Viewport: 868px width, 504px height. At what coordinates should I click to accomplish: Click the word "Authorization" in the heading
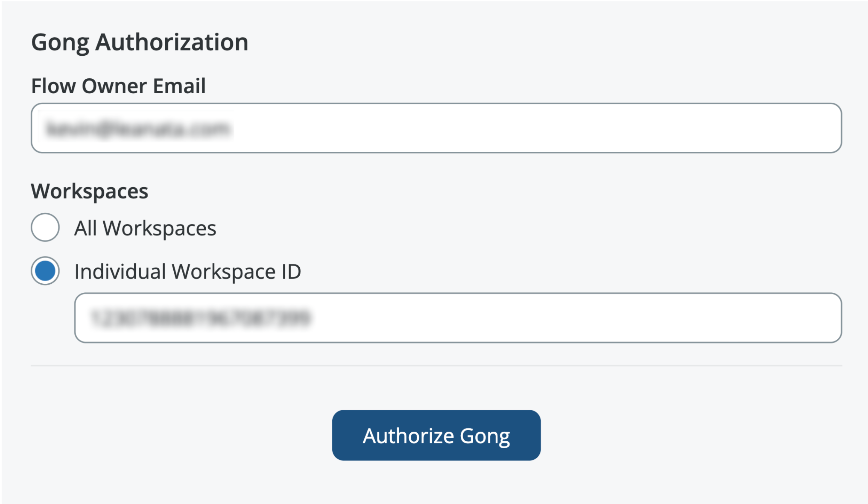[x=172, y=42]
